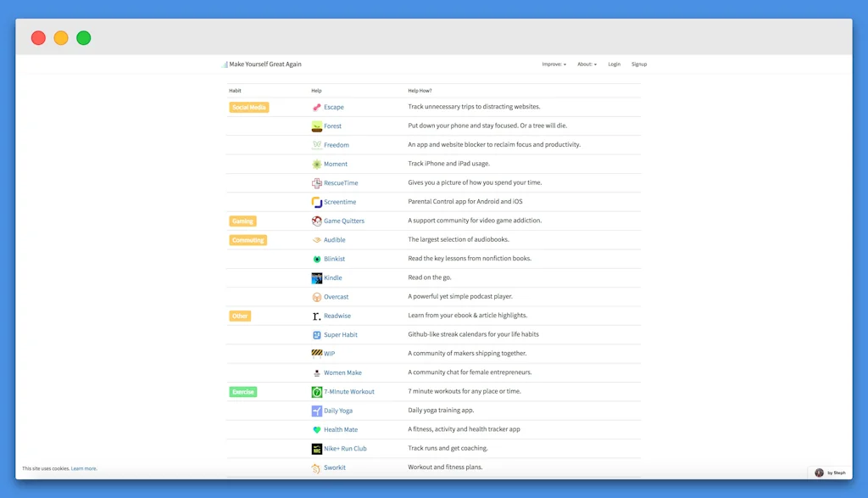Open the Improve dropdown menu
Viewport: 868px width, 498px height.
[554, 64]
